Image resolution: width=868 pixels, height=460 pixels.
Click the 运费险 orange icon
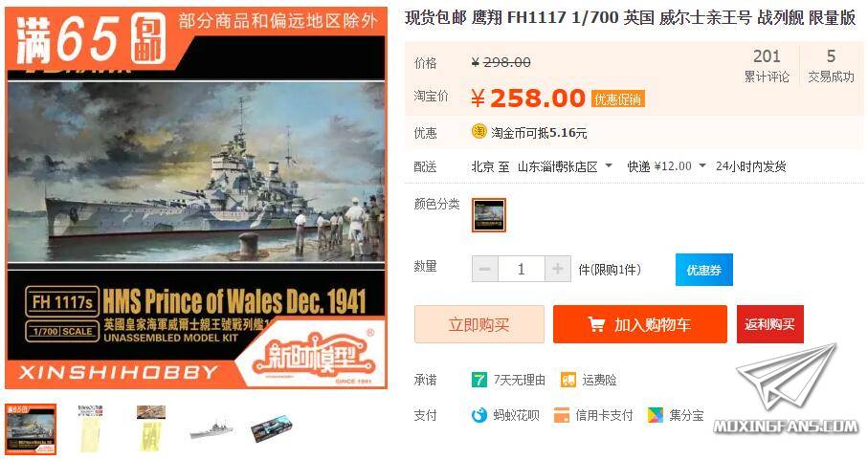point(568,380)
